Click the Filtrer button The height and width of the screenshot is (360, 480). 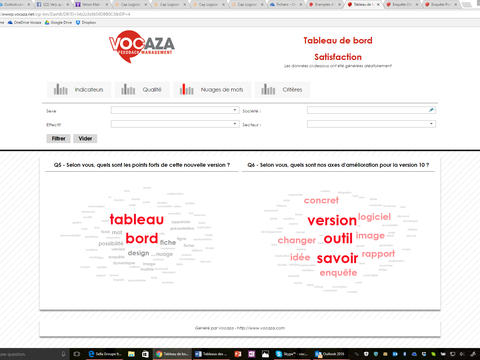point(58,138)
